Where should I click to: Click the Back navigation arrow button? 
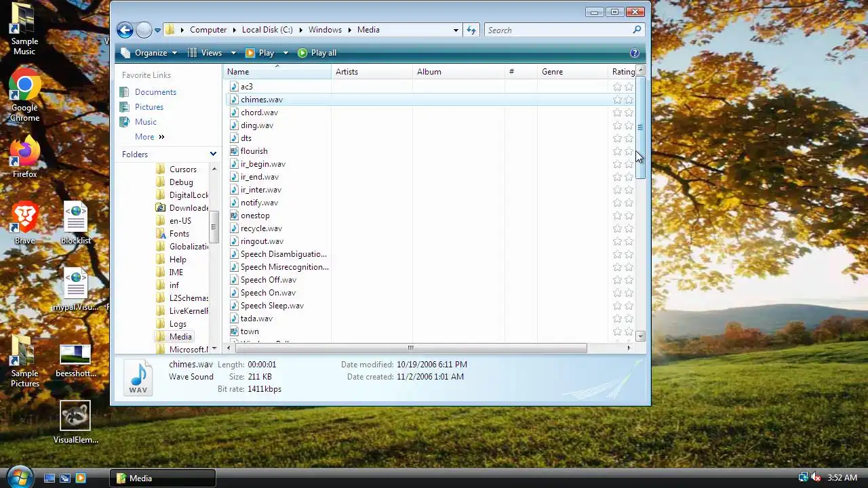point(125,30)
